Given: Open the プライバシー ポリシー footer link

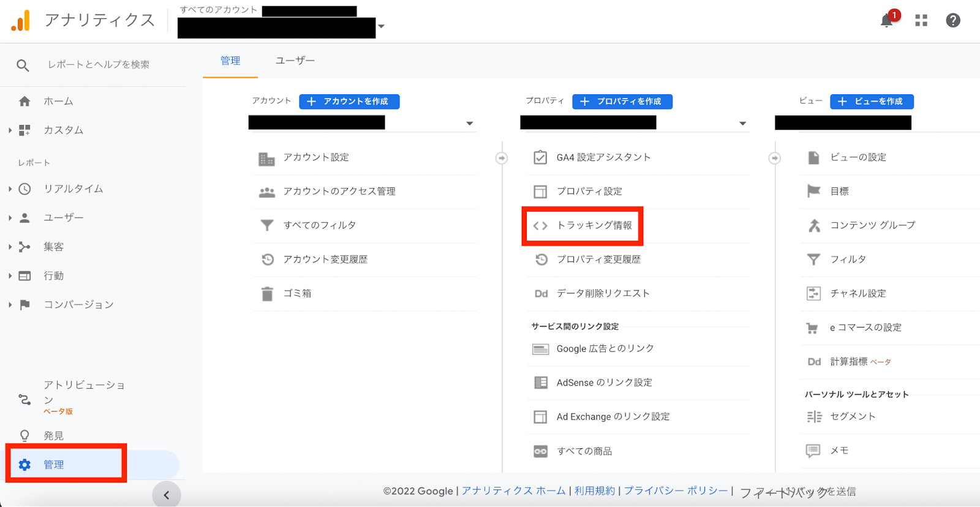Looking at the screenshot, I should (676, 491).
